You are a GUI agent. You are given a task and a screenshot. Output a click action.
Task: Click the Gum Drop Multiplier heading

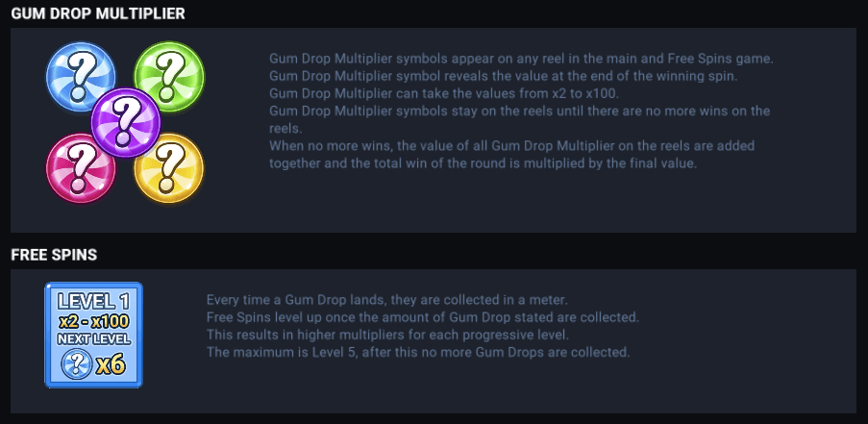click(x=98, y=13)
